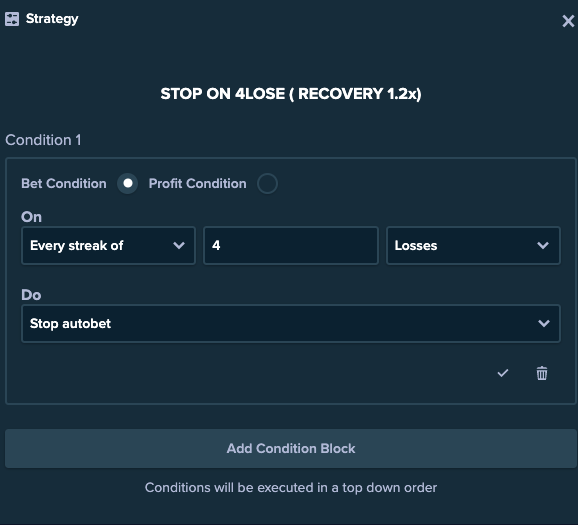Confirm Condition 1 with the checkmark icon
The height and width of the screenshot is (525, 578).
click(503, 373)
